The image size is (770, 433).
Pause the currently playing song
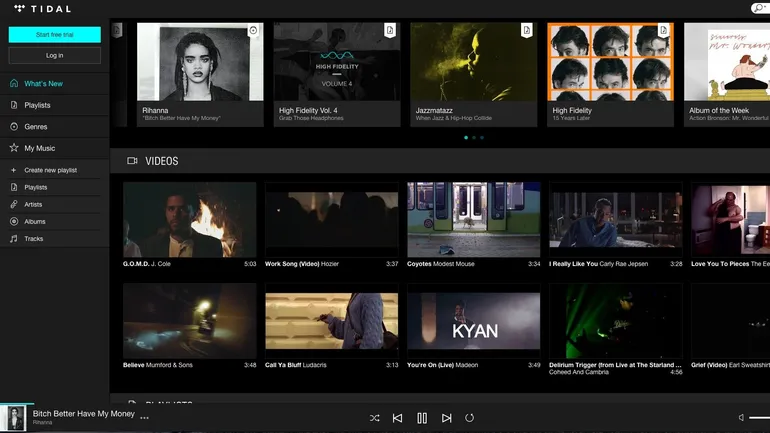coord(422,417)
